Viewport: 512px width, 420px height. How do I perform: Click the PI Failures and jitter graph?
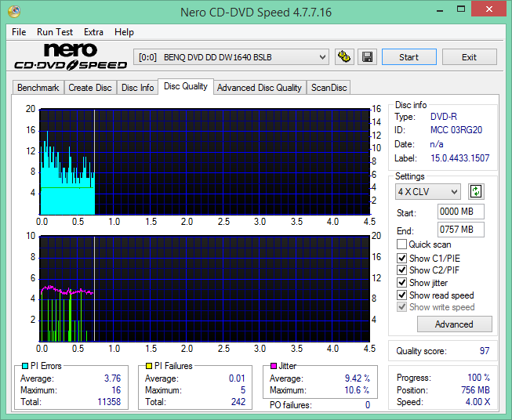[x=205, y=288]
